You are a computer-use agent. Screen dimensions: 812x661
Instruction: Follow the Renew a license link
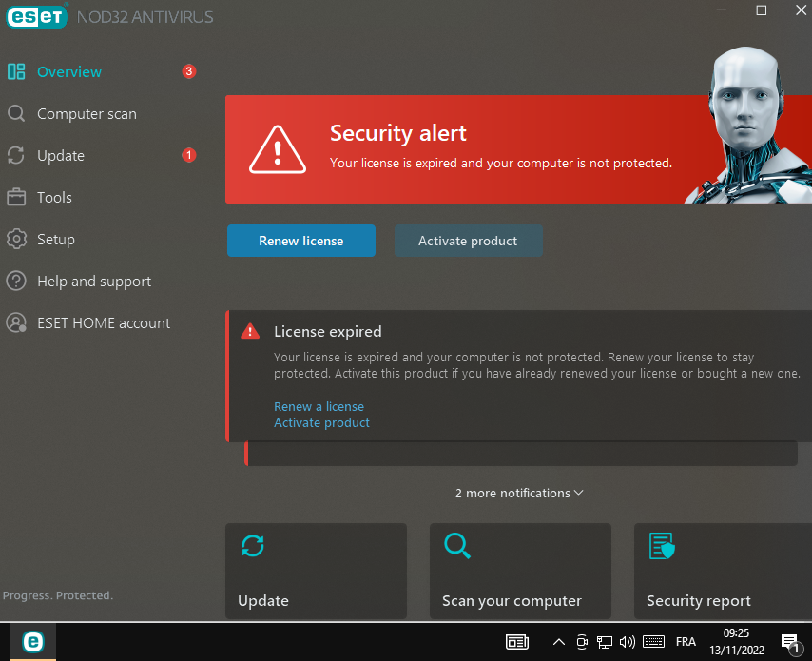pyautogui.click(x=319, y=407)
